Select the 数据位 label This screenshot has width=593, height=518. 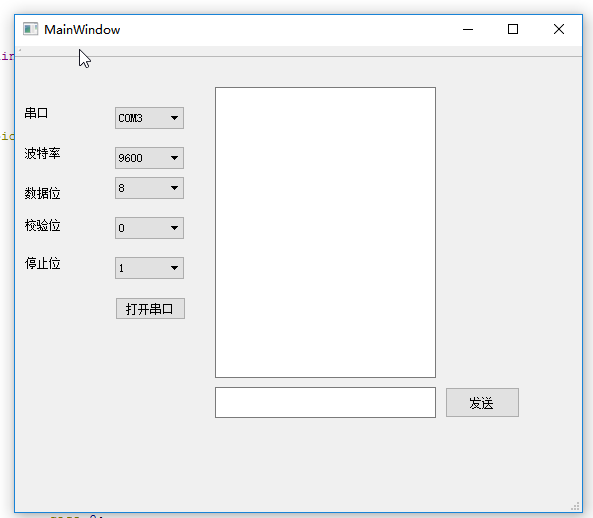[42, 193]
